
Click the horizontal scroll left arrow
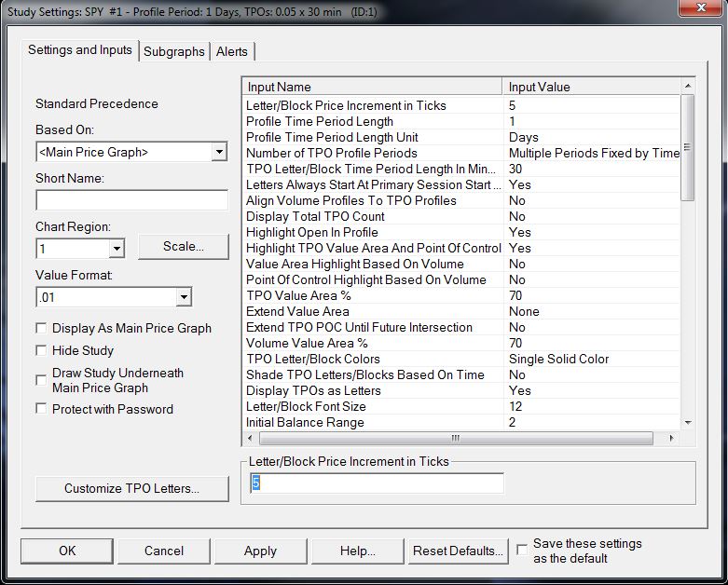click(x=250, y=438)
